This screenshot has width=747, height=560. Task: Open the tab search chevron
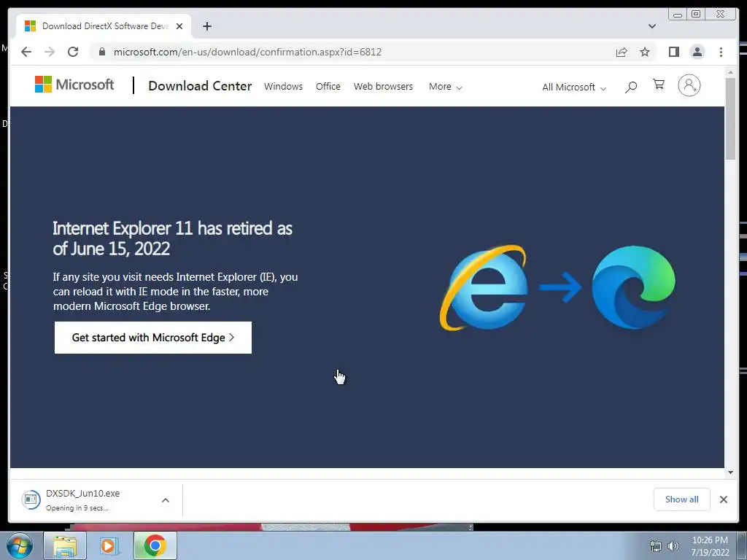coord(651,26)
